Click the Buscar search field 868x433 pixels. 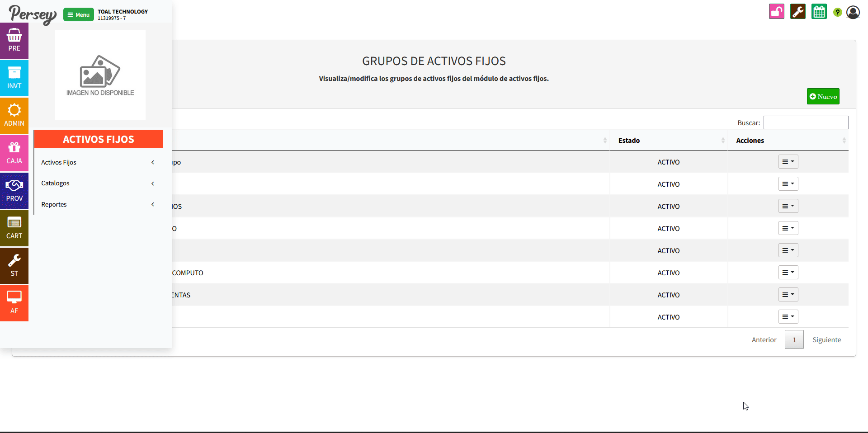click(806, 122)
